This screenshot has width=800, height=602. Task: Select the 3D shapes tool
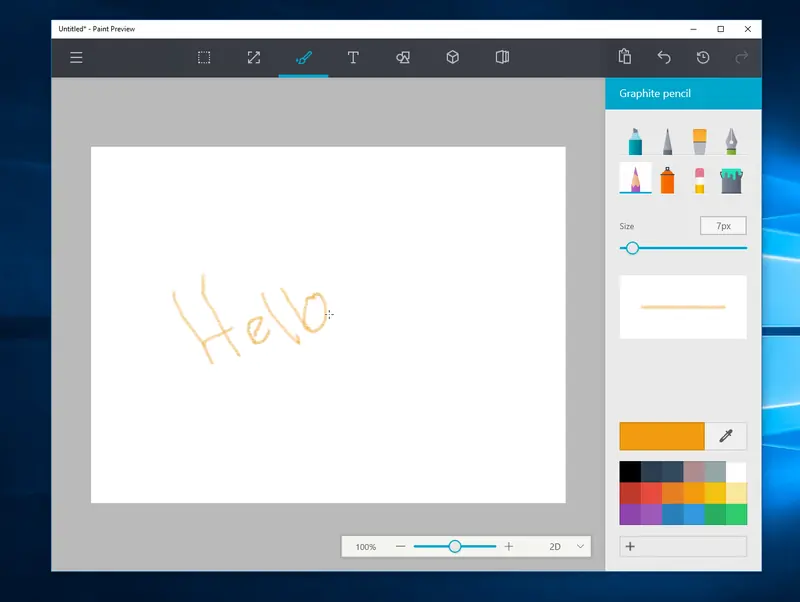452,57
